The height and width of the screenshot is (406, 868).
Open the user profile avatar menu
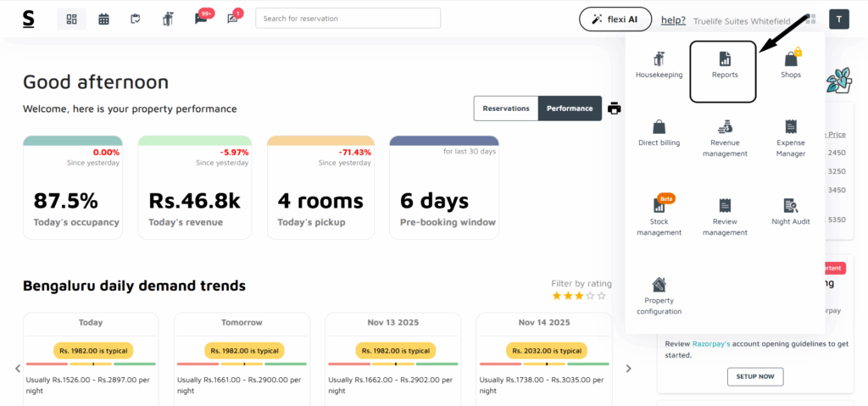[838, 19]
